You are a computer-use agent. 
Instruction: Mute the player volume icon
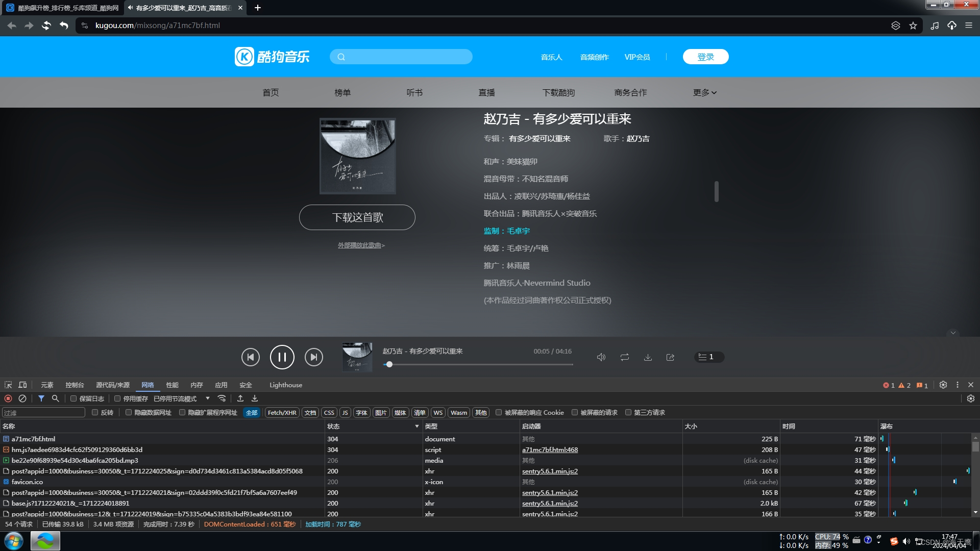(x=601, y=357)
